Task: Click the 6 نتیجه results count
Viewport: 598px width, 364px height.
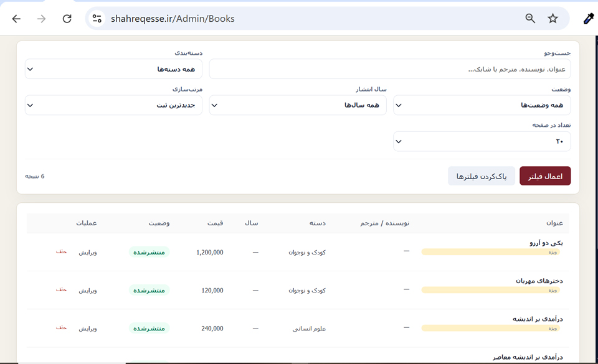Action: tap(35, 176)
